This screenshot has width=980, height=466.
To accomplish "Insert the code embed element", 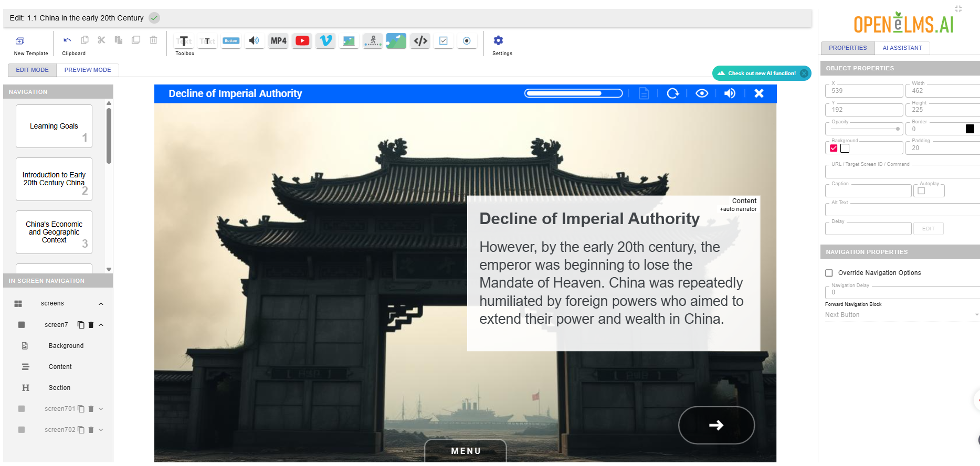I will 420,41.
